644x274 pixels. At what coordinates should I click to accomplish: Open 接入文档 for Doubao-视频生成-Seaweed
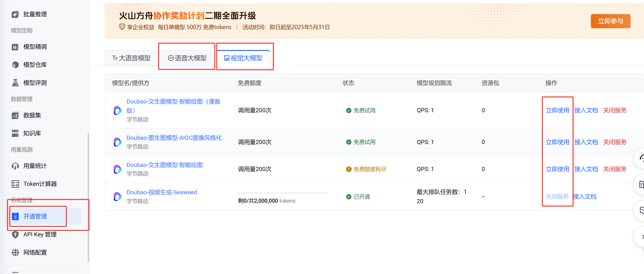click(x=585, y=197)
